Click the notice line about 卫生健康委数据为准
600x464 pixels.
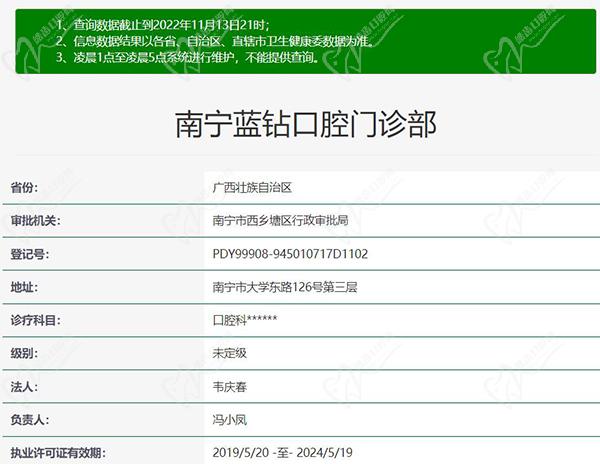point(215,41)
